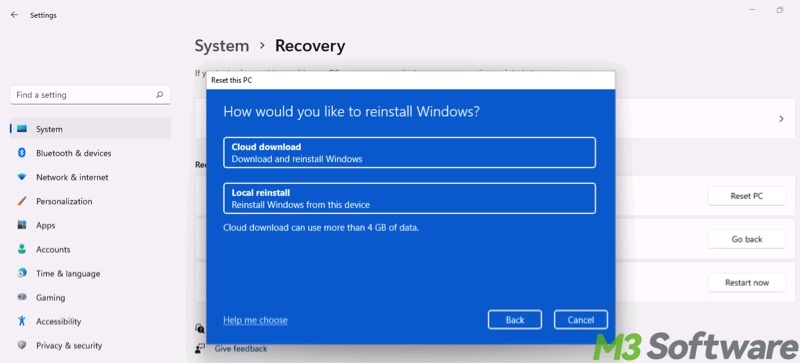
Task: Click the Accessibility figure icon
Action: point(21,321)
